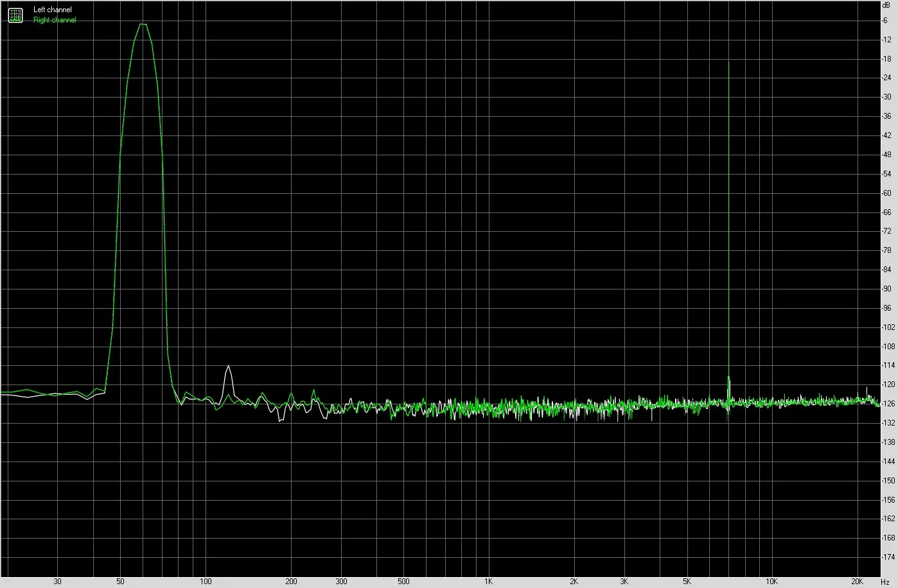
Task: Click the "-60" dB scale value
Action: [x=887, y=193]
